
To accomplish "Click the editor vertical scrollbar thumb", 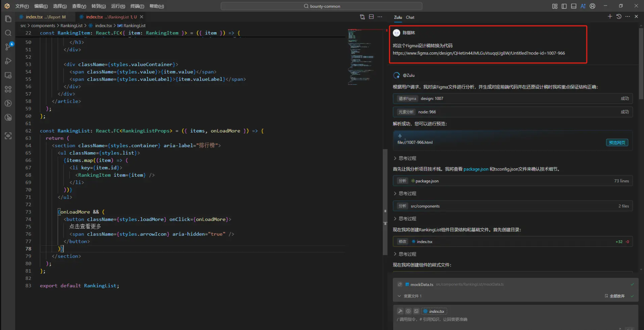I will tap(385, 202).
